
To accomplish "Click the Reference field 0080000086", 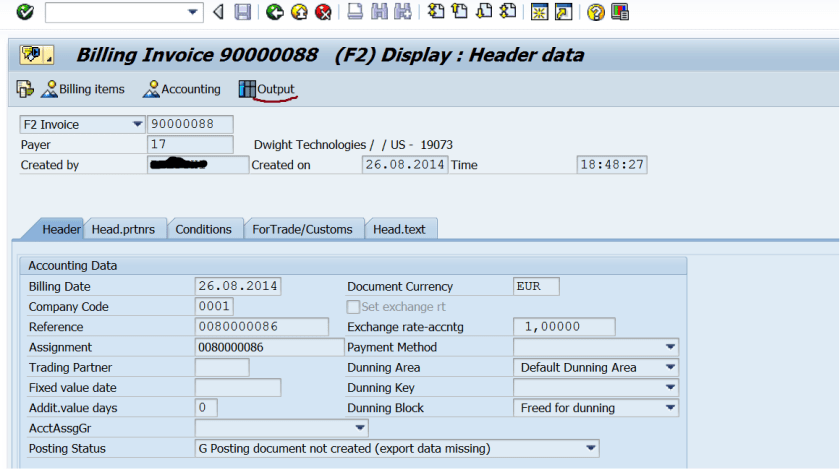I will coord(262,327).
